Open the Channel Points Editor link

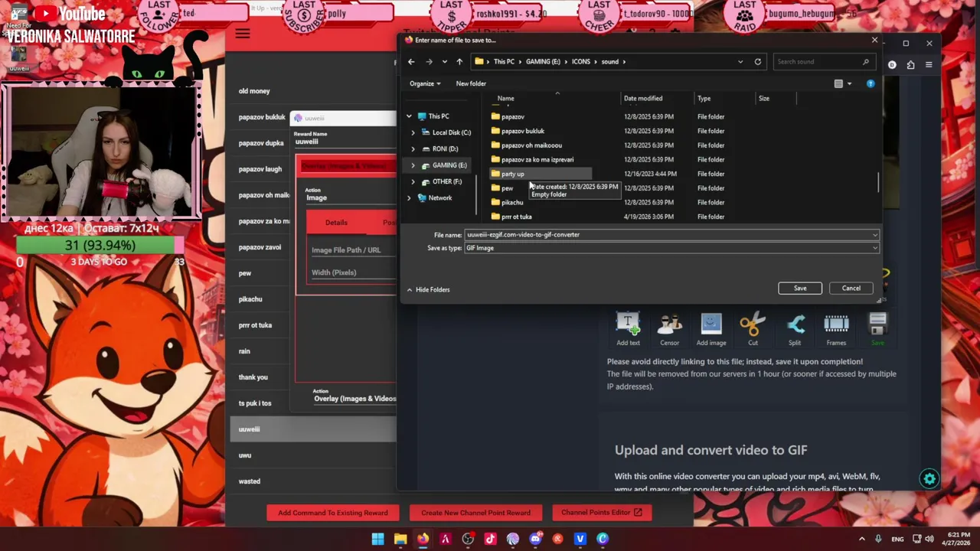pos(602,513)
